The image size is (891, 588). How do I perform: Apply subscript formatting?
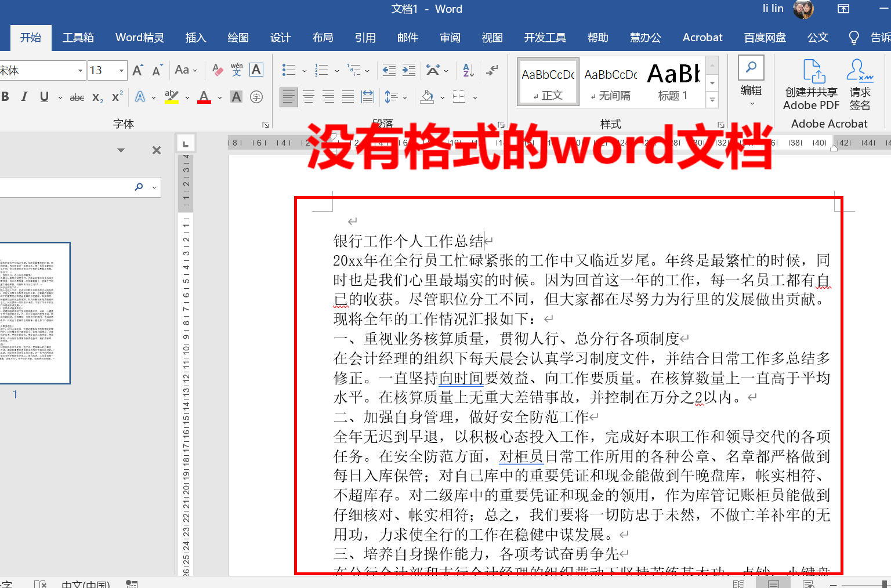pyautogui.click(x=97, y=97)
